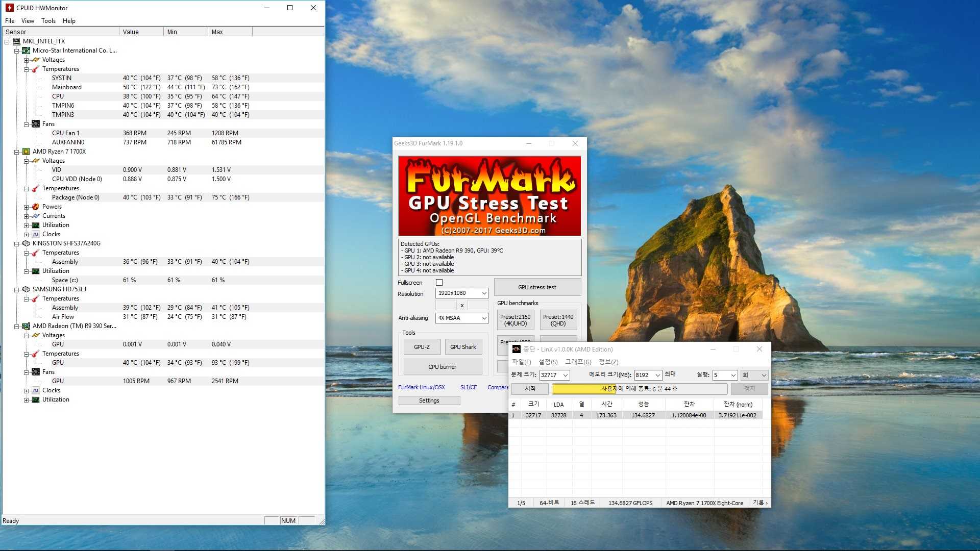Click the Micro-Star motherboard icon
Image resolution: width=980 pixels, height=551 pixels.
pos(26,51)
